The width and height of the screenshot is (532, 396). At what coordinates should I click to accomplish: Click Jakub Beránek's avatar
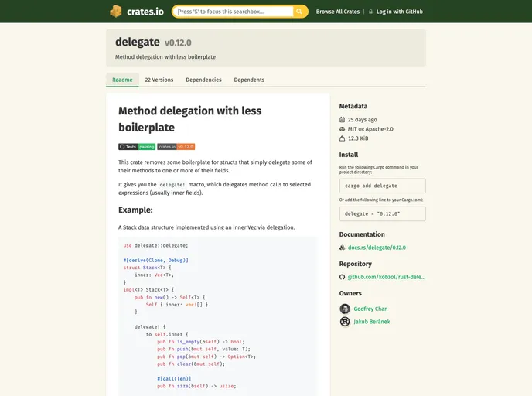coord(345,321)
